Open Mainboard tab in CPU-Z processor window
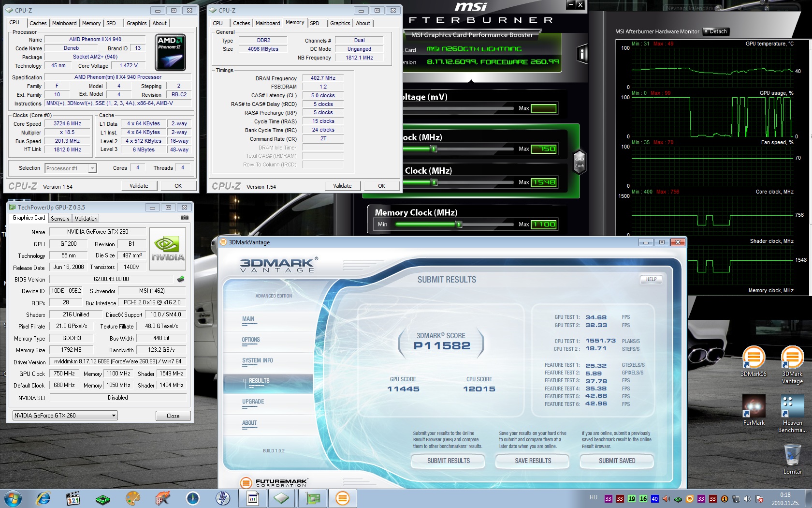Screen dimensions: 812x508 [x=64, y=23]
